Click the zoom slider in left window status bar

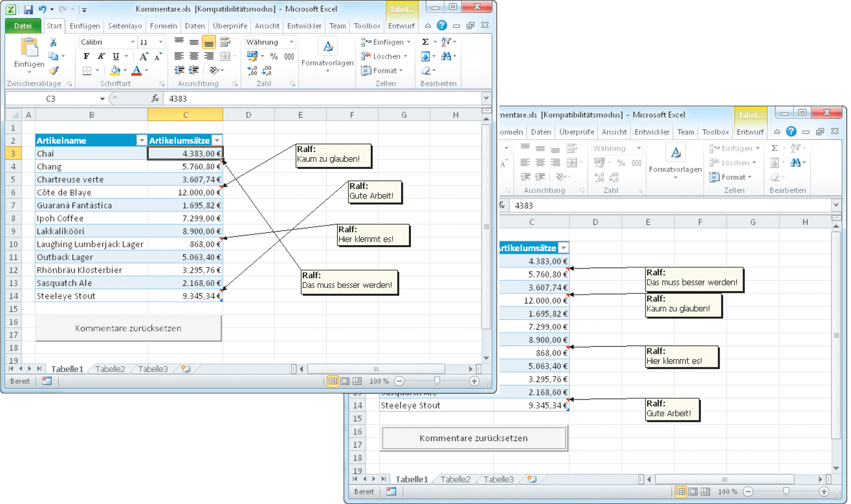pos(437,381)
